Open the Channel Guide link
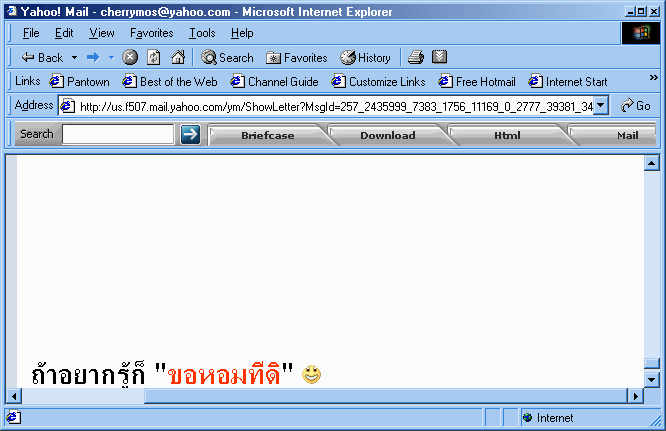This screenshot has width=666, height=431. tap(274, 82)
